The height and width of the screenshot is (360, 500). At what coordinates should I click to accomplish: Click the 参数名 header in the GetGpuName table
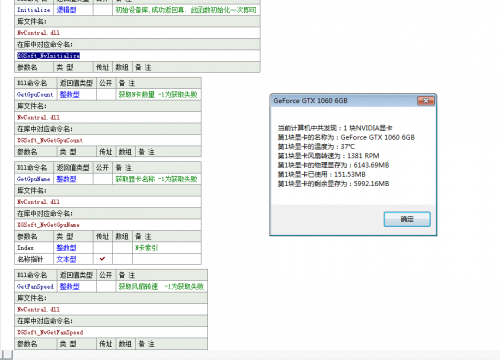[27, 236]
